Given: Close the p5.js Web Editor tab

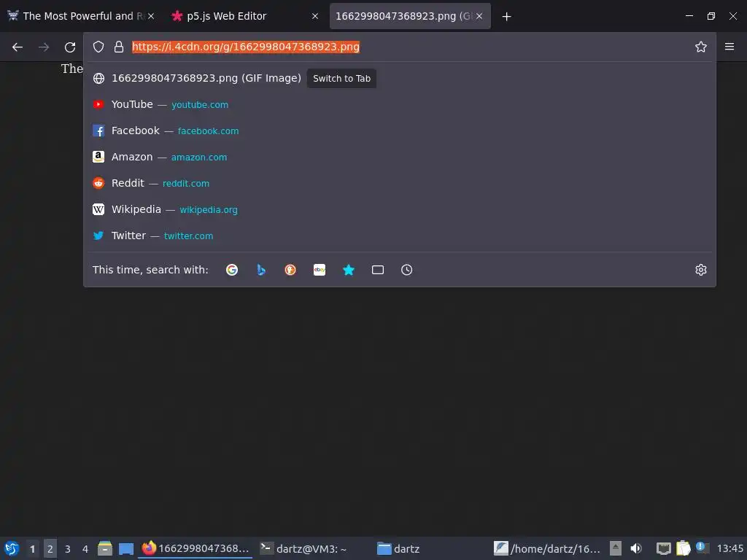Looking at the screenshot, I should (x=315, y=16).
